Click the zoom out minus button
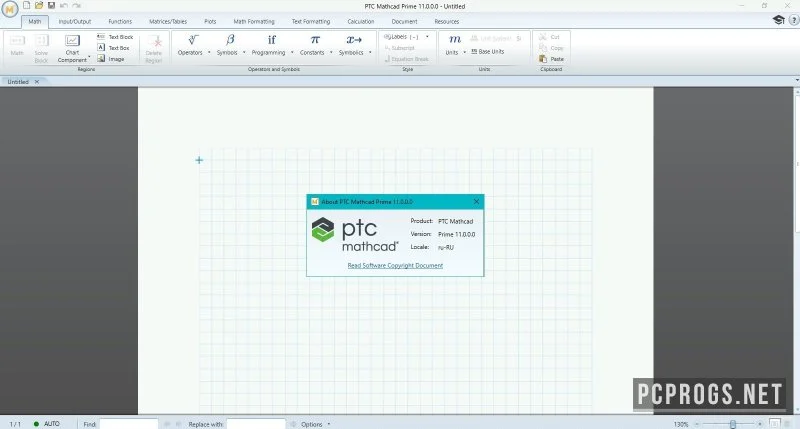Image resolution: width=800 pixels, height=429 pixels. click(x=697, y=424)
